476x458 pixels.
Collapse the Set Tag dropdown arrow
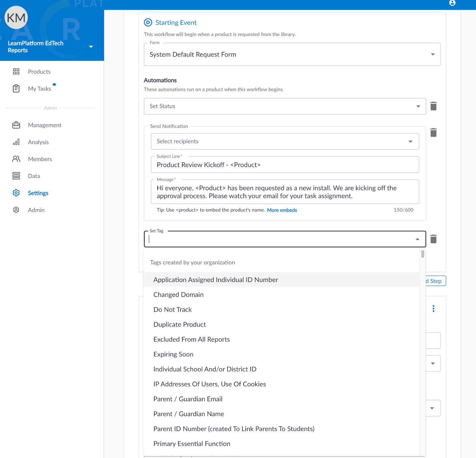coord(417,239)
